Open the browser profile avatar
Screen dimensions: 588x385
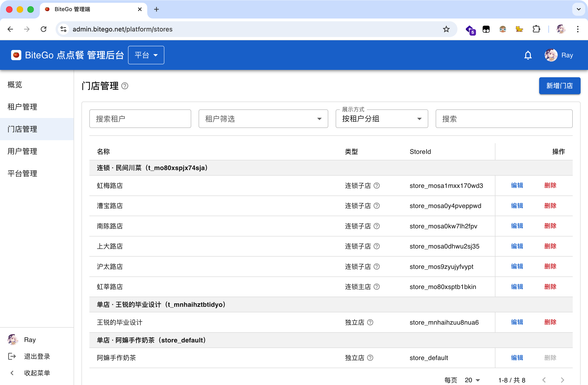point(561,29)
